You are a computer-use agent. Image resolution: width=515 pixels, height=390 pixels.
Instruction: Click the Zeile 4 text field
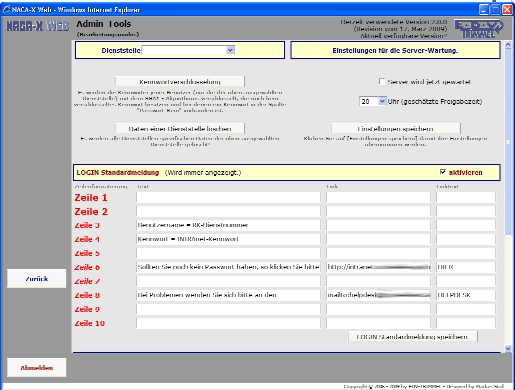228,239
